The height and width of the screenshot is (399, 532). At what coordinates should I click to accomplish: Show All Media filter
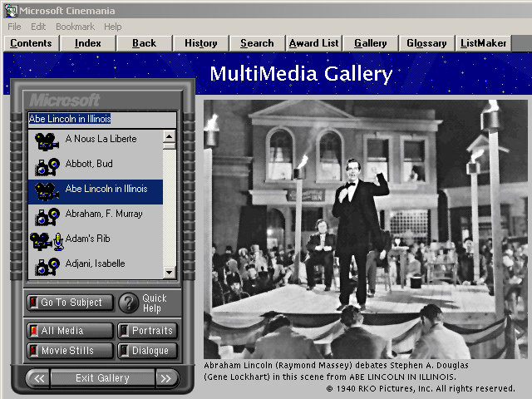pos(70,331)
